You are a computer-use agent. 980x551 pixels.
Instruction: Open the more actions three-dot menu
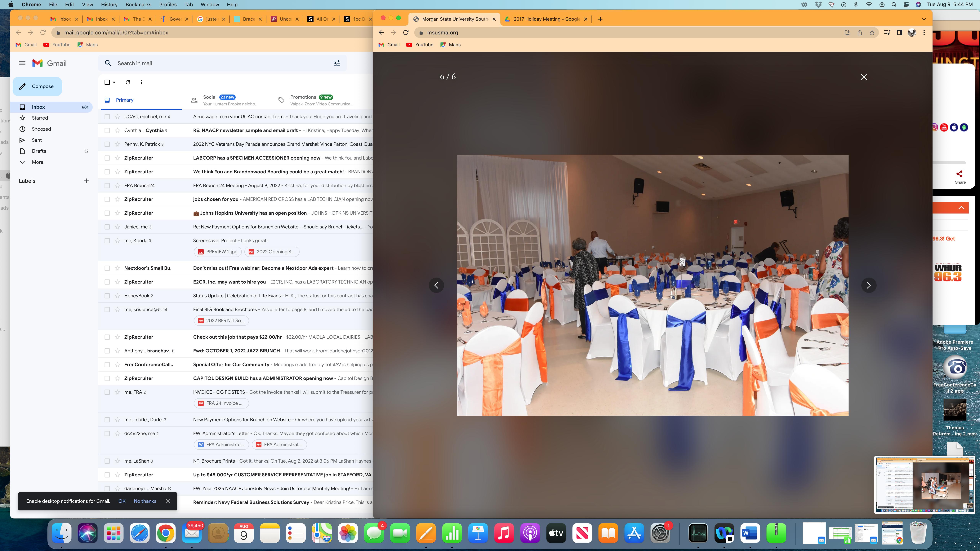coord(141,82)
